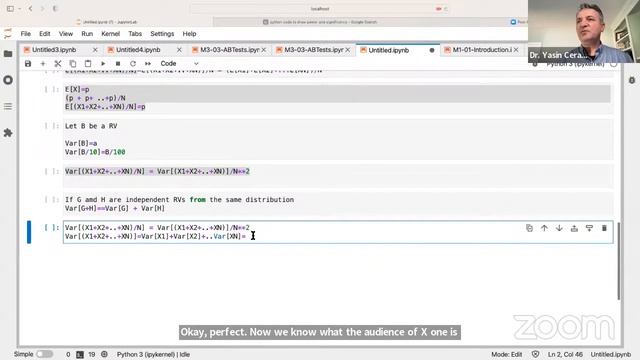
Task: Open the View menu
Action: click(x=66, y=34)
